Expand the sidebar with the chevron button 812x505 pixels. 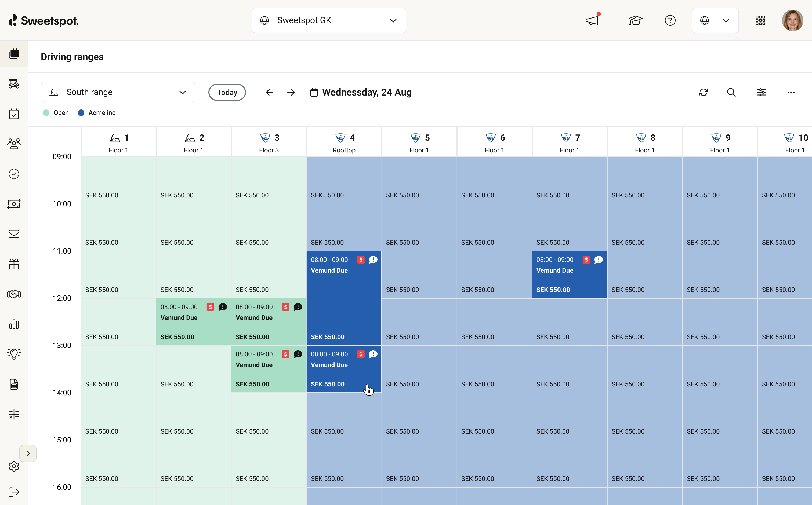(28, 453)
